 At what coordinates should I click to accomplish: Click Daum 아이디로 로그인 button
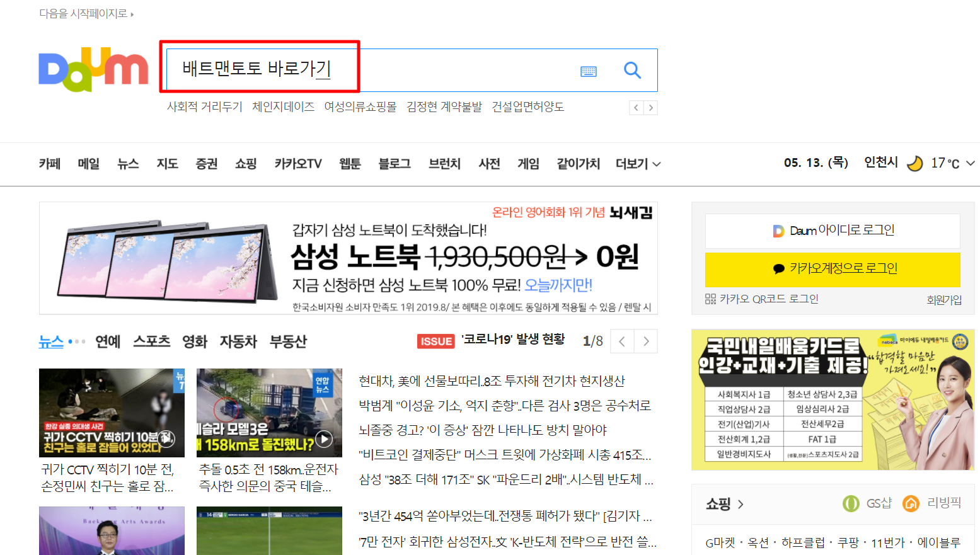click(833, 231)
